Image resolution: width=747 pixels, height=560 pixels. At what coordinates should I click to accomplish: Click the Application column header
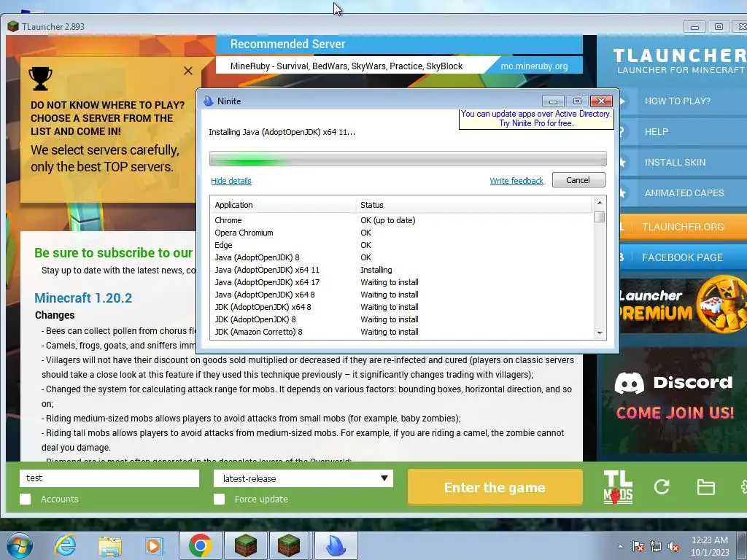click(283, 205)
